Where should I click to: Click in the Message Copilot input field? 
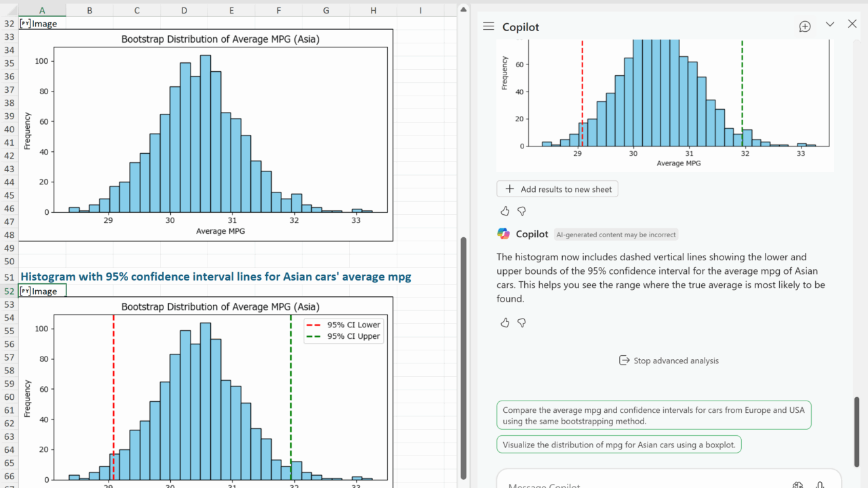click(x=637, y=483)
